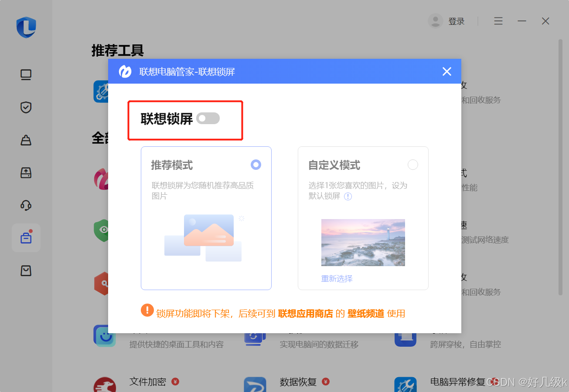Click the blue smiley desktop tools icon
Viewport: 569px width, 392px height.
click(x=105, y=336)
